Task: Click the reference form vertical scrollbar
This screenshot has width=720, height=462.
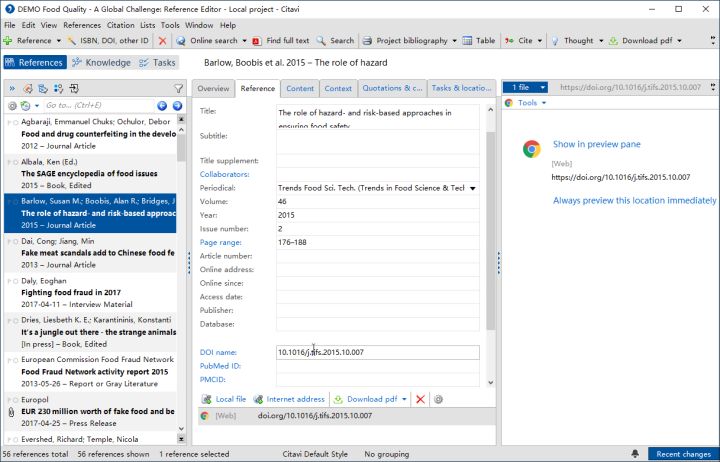Action: (x=490, y=231)
